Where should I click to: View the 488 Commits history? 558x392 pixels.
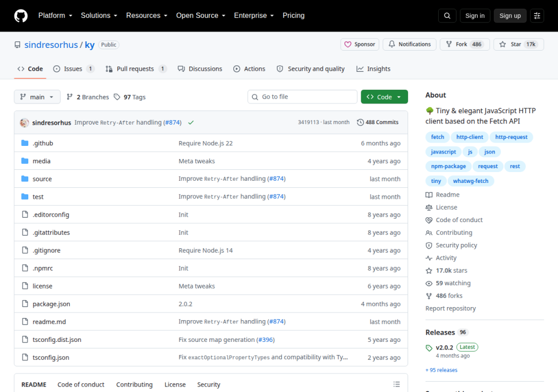(x=378, y=122)
